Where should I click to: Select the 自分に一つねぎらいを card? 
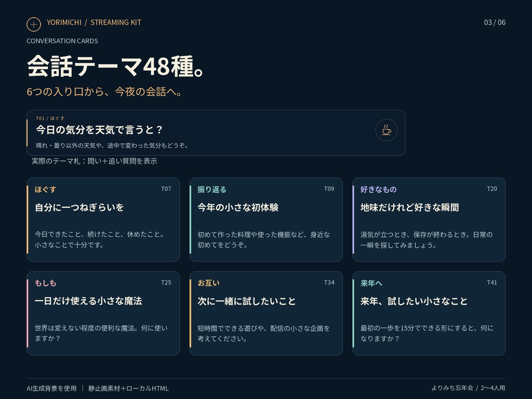pyautogui.click(x=103, y=220)
